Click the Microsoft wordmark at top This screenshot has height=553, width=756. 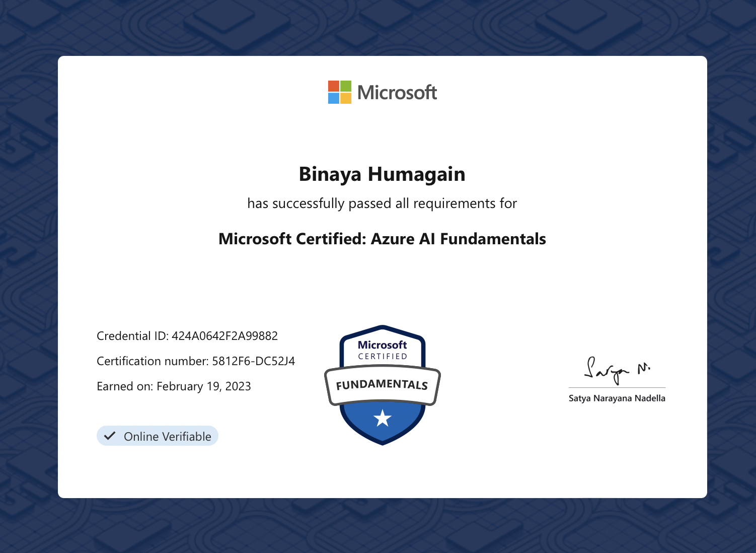click(397, 93)
